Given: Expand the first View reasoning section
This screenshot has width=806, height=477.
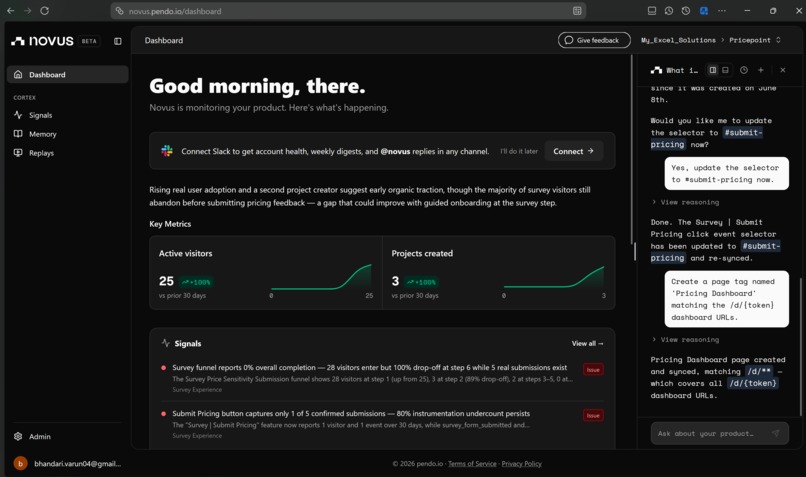Looking at the screenshot, I should pyautogui.click(x=685, y=202).
